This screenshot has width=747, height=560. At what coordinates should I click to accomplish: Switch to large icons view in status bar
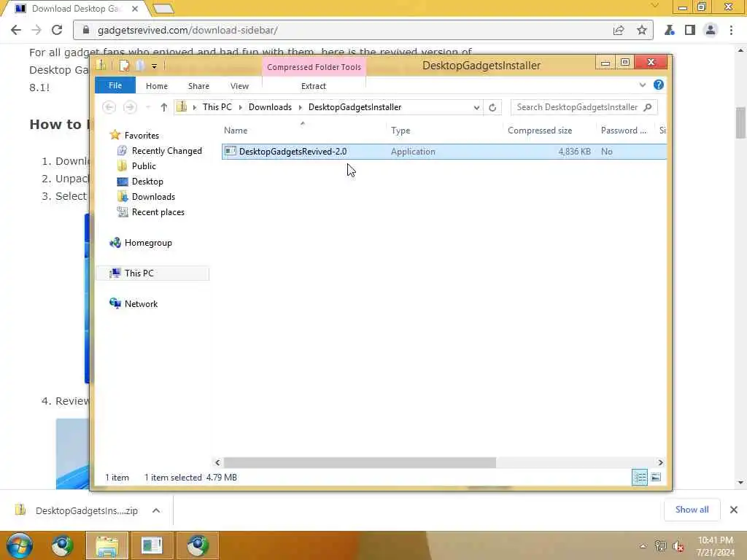656,477
